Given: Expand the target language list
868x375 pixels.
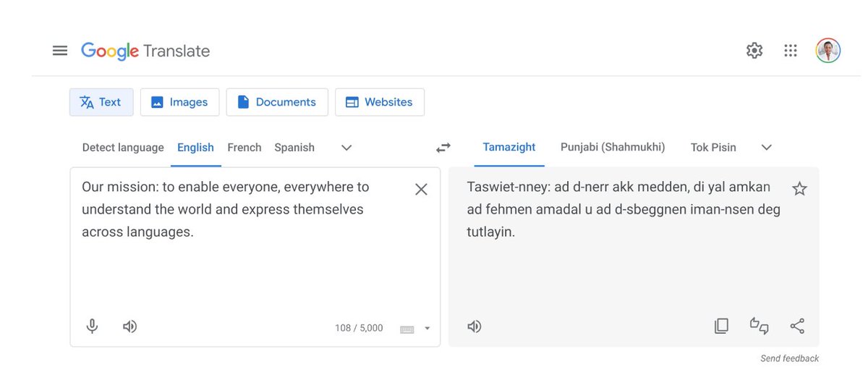Looking at the screenshot, I should point(767,148).
